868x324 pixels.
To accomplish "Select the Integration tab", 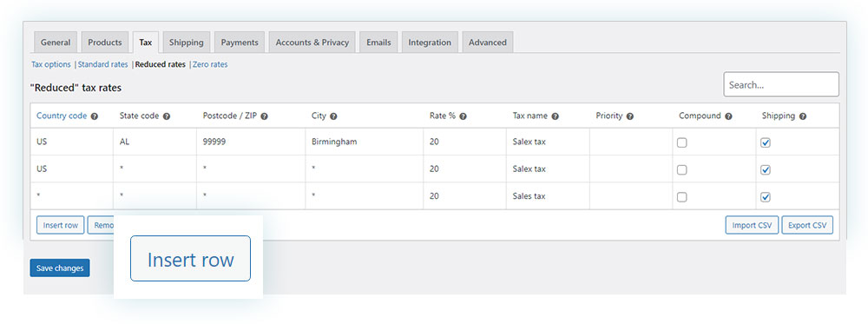I will coord(430,42).
